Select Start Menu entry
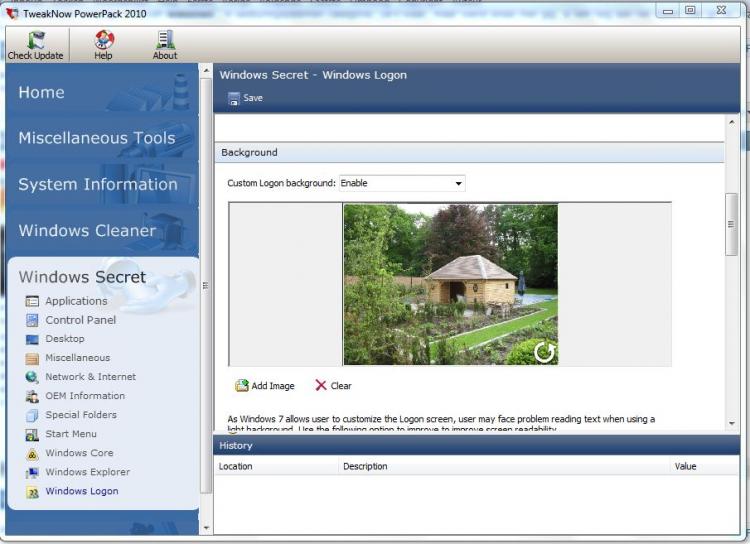The height and width of the screenshot is (544, 750). click(x=71, y=434)
